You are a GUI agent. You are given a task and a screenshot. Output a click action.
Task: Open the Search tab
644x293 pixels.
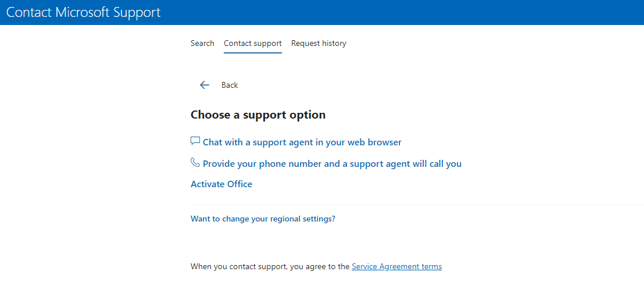click(x=202, y=43)
